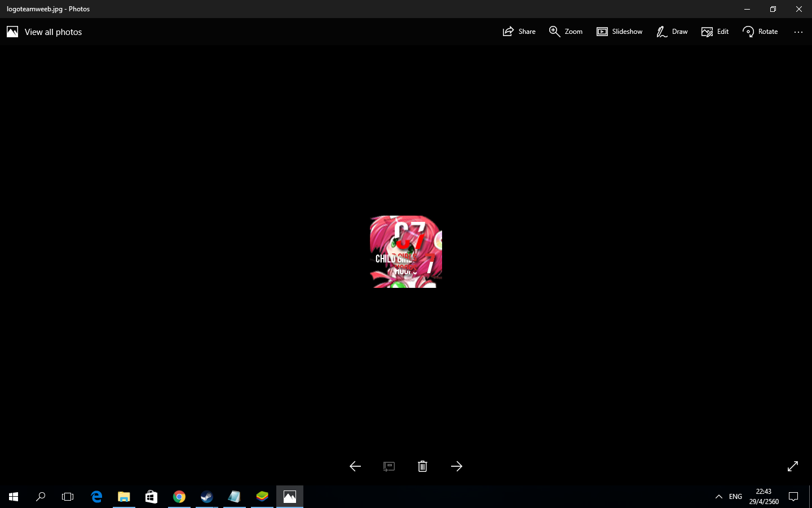Open the clock and calendar flyout
812x508 pixels.
764,497
